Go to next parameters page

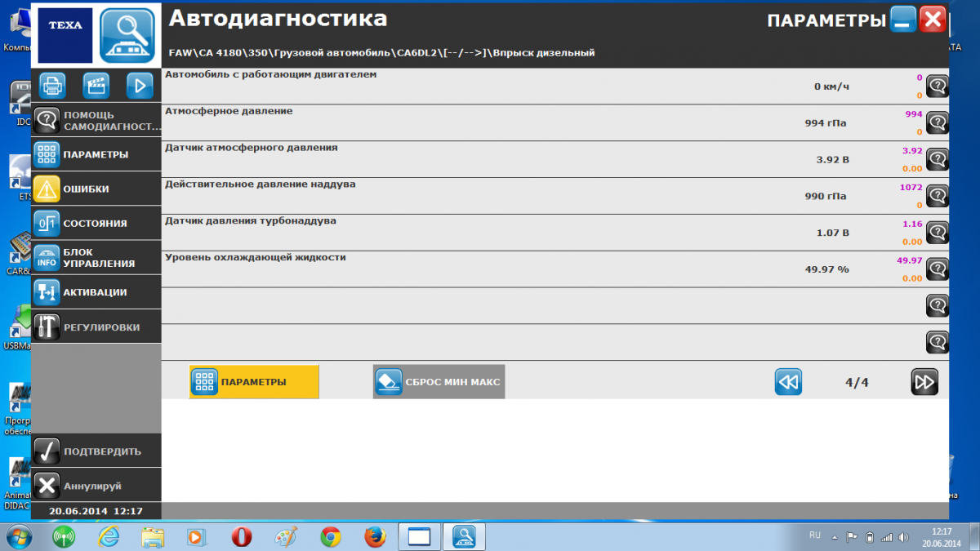[x=924, y=382]
